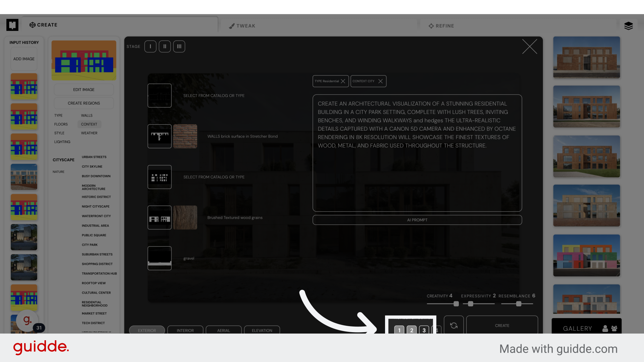The height and width of the screenshot is (362, 644).
Task: Open the GALLERY panel
Action: (577, 328)
